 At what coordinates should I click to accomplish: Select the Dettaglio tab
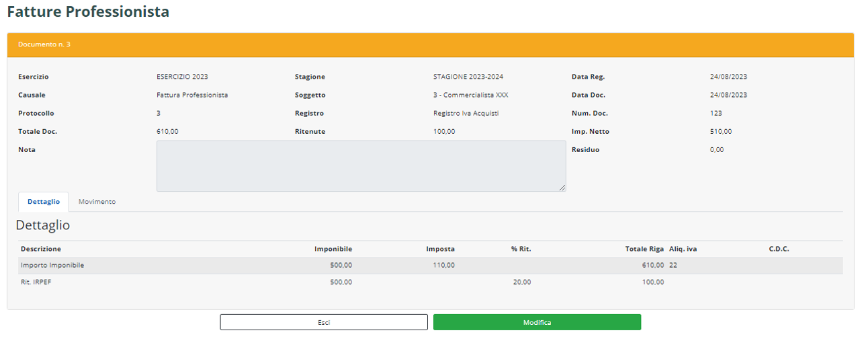(x=44, y=202)
